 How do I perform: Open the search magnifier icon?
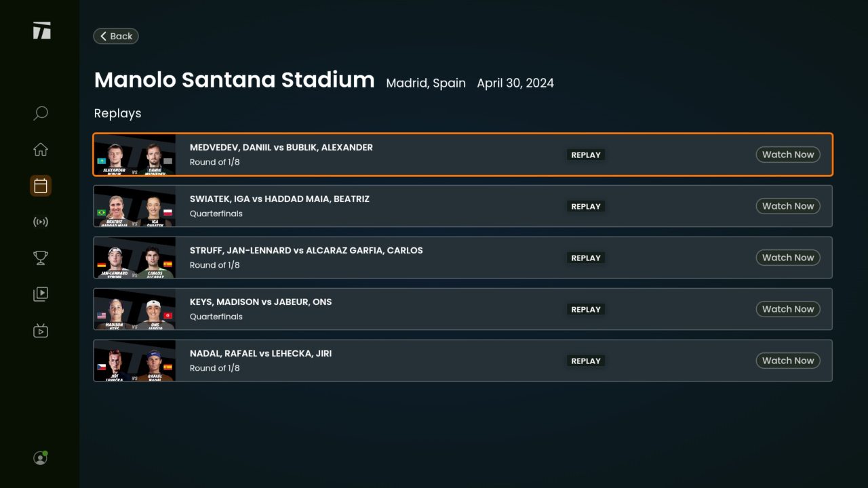tap(41, 113)
